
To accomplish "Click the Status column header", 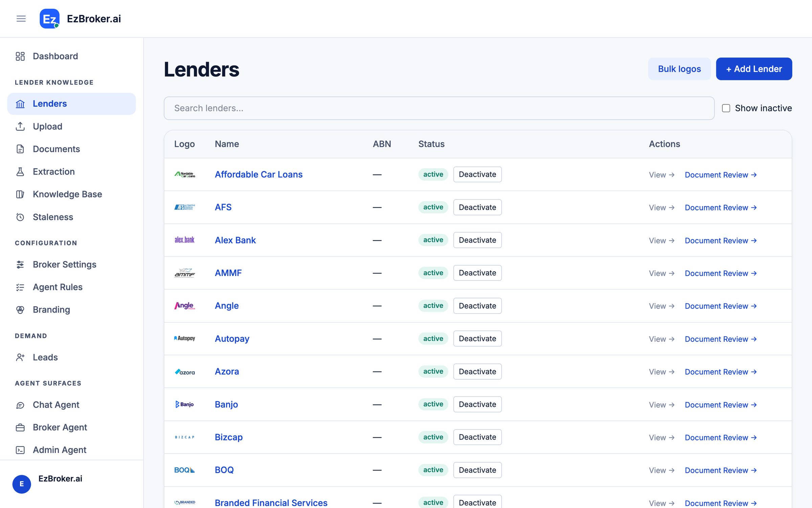I will coord(431,144).
